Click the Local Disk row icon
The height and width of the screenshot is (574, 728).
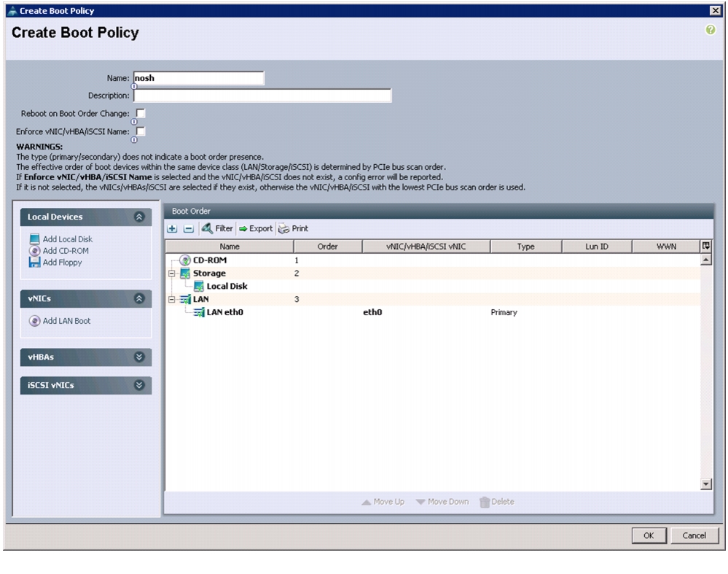click(x=199, y=287)
